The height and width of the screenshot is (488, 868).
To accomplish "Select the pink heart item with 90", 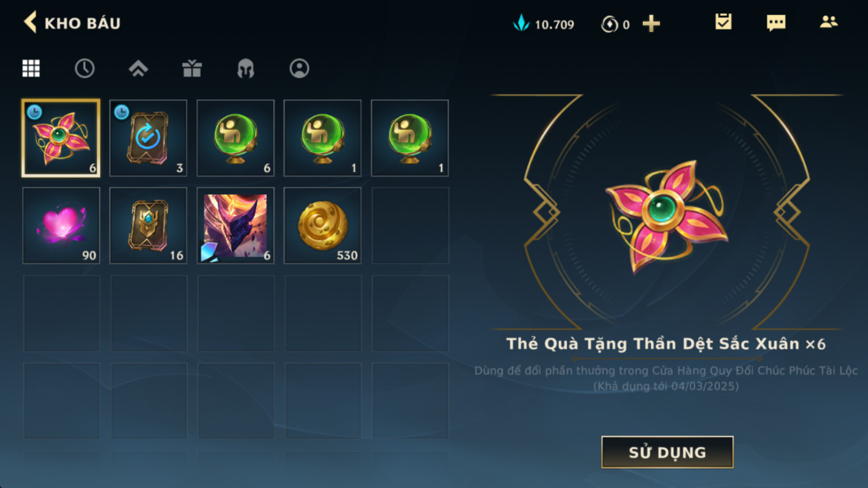I will point(61,226).
